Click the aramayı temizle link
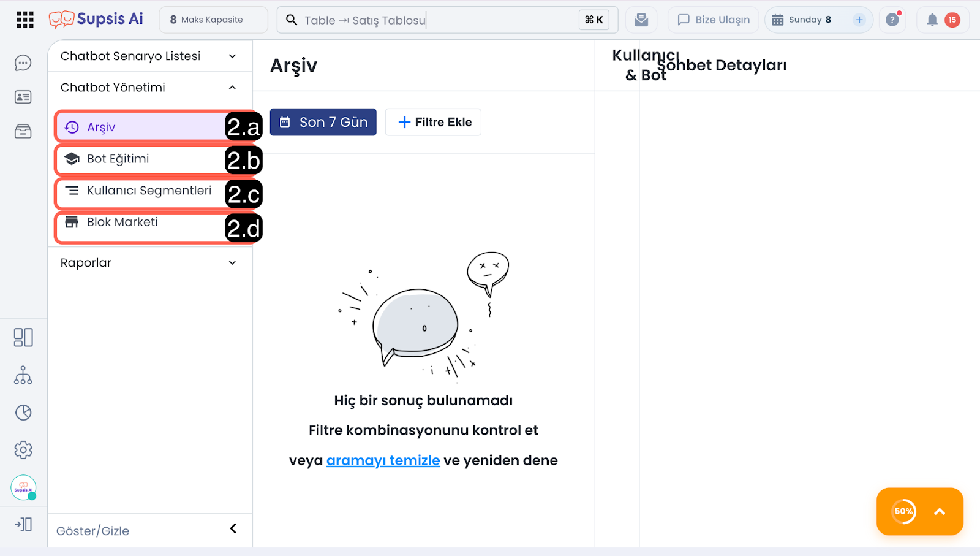The width and height of the screenshot is (980, 556). pyautogui.click(x=383, y=460)
